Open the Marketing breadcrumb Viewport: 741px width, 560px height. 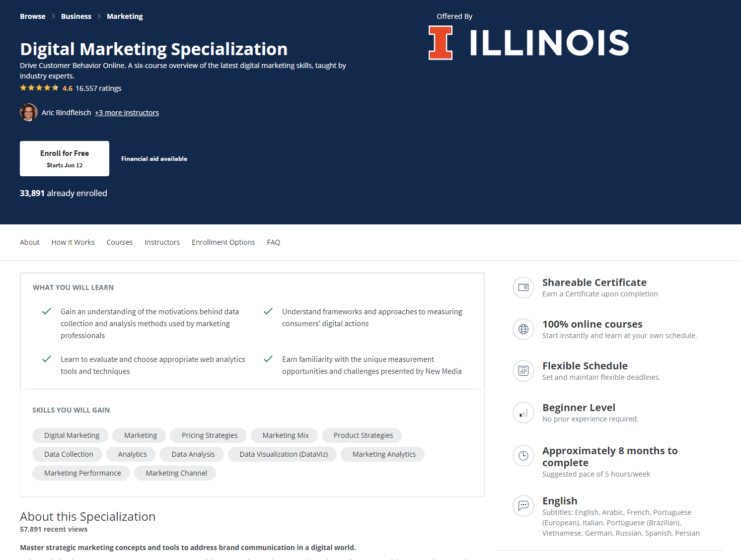(x=125, y=16)
